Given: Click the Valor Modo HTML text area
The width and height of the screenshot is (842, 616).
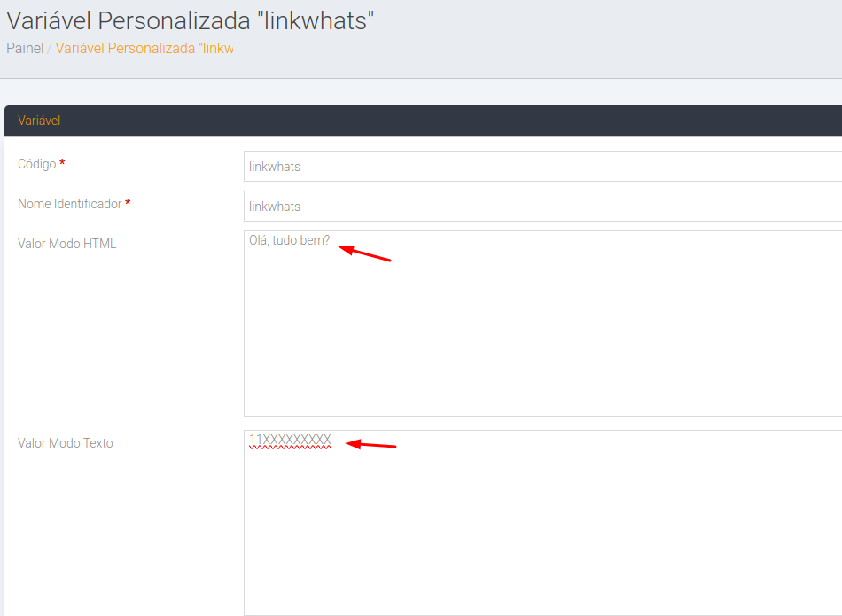Looking at the screenshot, I should [543, 324].
